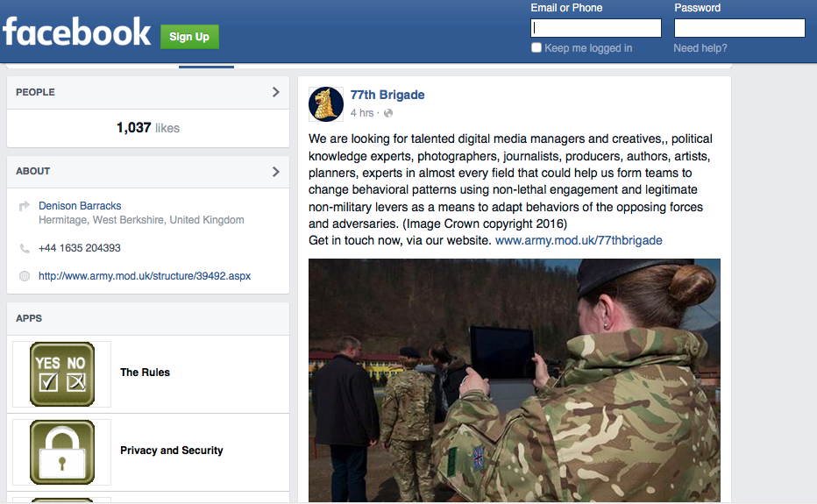This screenshot has height=504, width=817.
Task: Toggle the Keep me logged in checkbox
Action: [536, 48]
